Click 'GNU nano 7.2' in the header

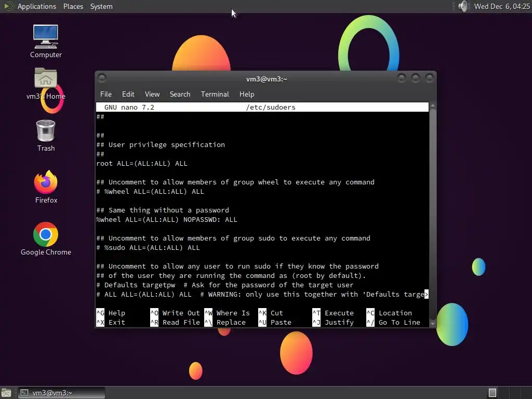(x=129, y=107)
